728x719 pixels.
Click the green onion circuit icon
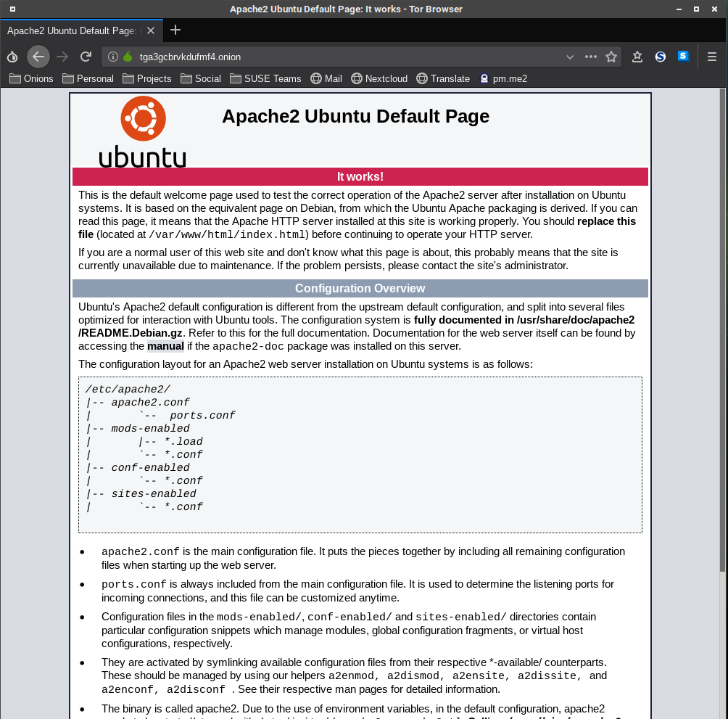(x=127, y=57)
